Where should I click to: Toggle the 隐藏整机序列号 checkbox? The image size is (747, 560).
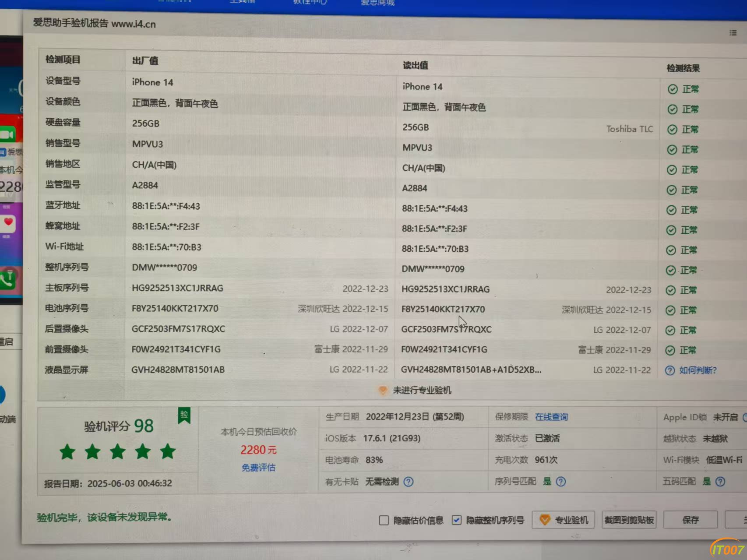[457, 520]
